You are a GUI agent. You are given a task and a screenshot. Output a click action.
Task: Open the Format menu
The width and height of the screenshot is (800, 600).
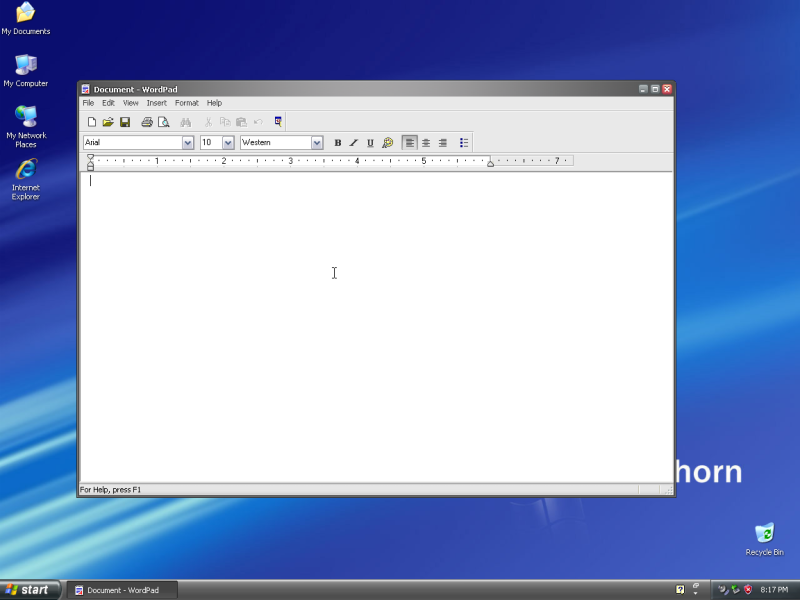pos(187,103)
